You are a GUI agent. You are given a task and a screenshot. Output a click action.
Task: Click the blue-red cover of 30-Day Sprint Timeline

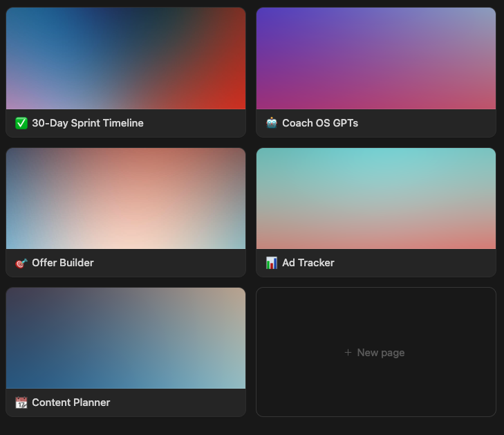(126, 59)
